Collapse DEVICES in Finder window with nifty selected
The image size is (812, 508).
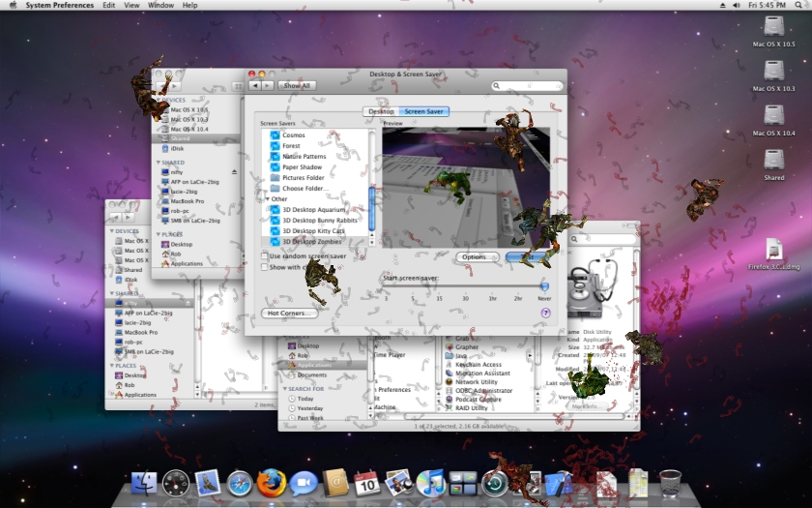(x=112, y=231)
